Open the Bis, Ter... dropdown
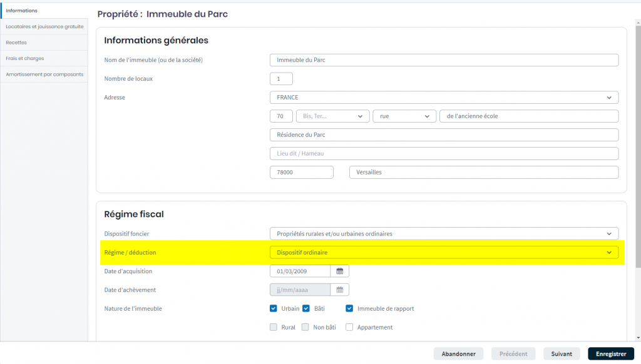The height and width of the screenshot is (364, 641). [x=332, y=116]
